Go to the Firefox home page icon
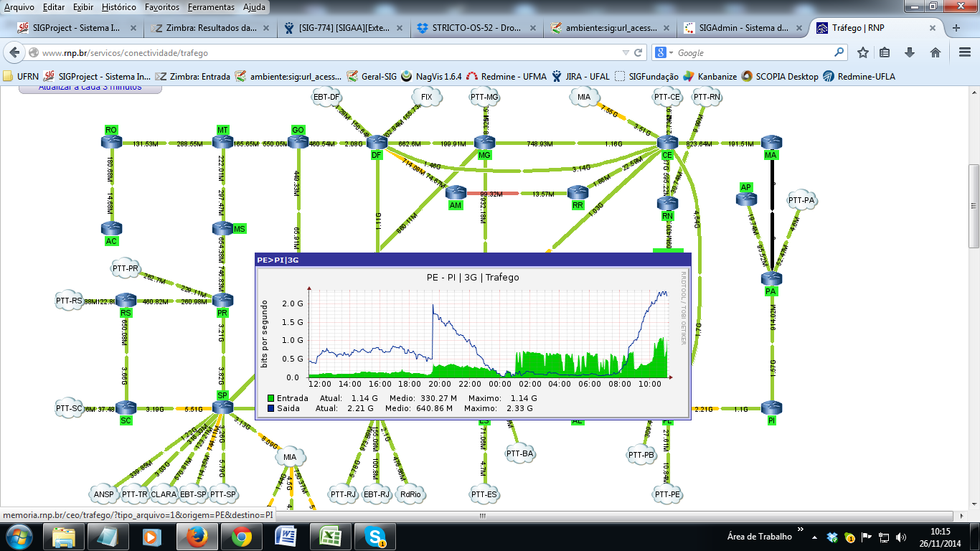Image resolution: width=980 pixels, height=551 pixels. point(936,52)
